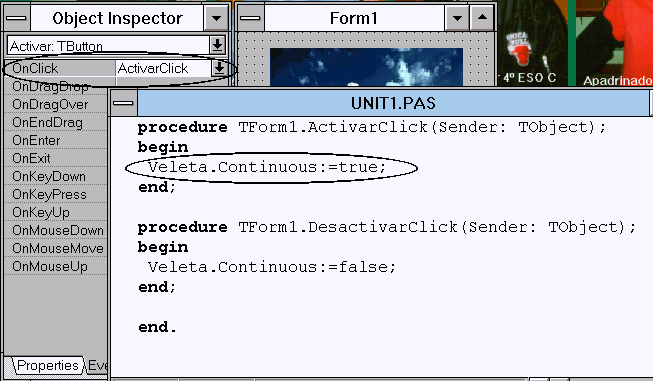The height and width of the screenshot is (381, 653).
Task: Switch to the Properties tab
Action: click(47, 366)
